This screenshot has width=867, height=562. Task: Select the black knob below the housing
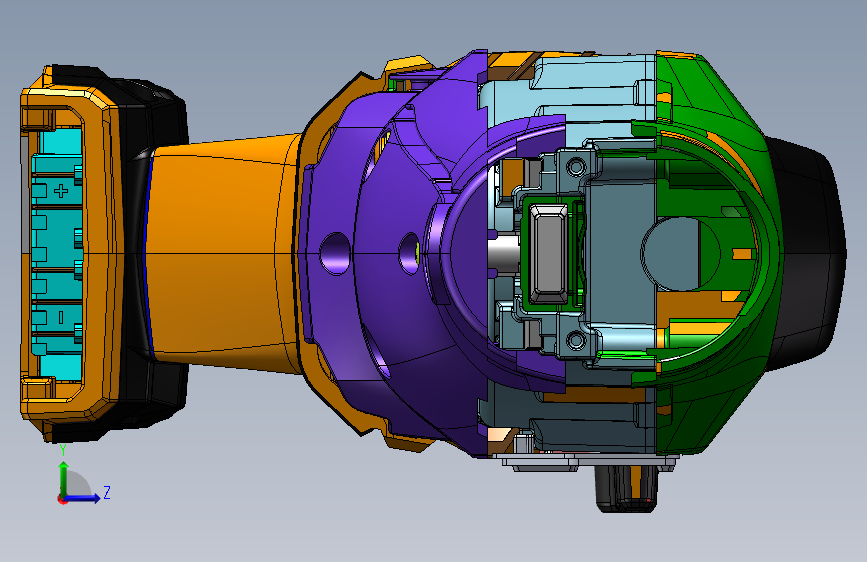(626, 488)
